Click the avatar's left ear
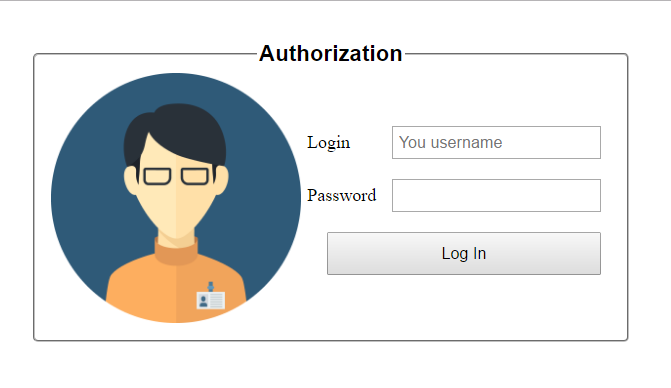 pos(131,181)
